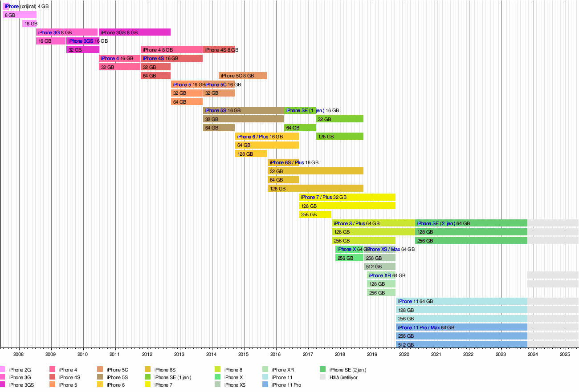Image resolution: width=579 pixels, height=392 pixels.
Task: Open the iPhone 11 64 GB link
Action: click(416, 302)
